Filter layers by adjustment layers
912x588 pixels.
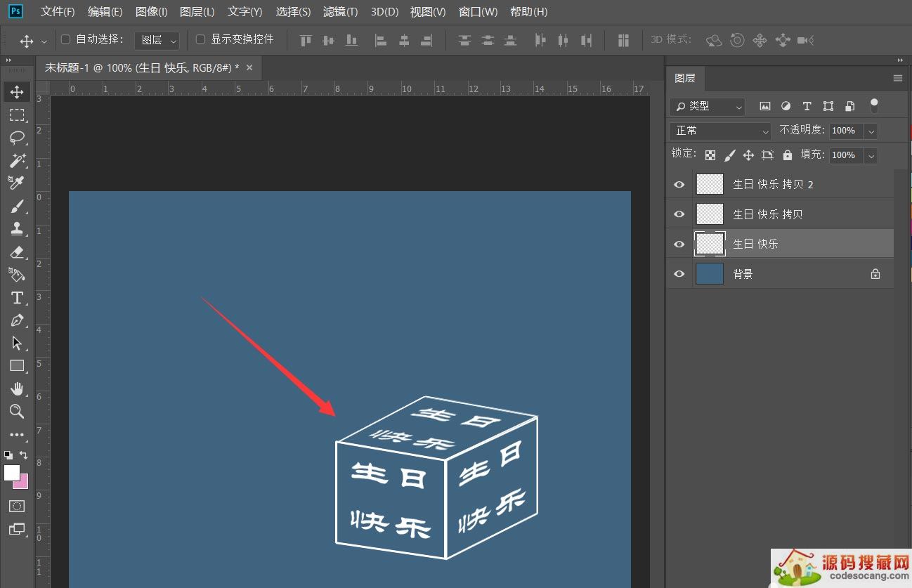pyautogui.click(x=786, y=106)
